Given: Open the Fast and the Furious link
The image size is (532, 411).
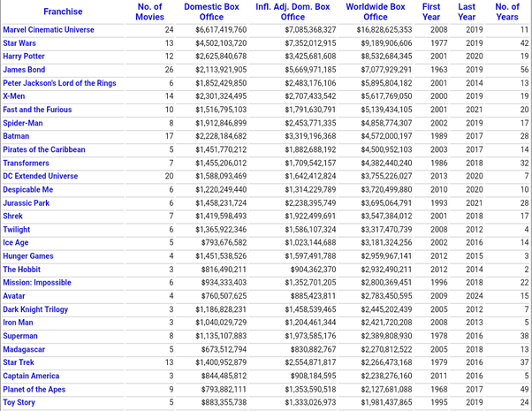Looking at the screenshot, I should (37, 110).
